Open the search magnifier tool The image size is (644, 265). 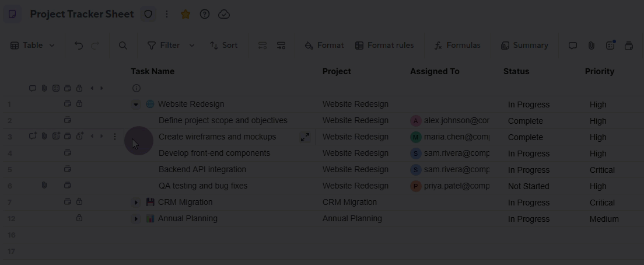click(x=123, y=46)
